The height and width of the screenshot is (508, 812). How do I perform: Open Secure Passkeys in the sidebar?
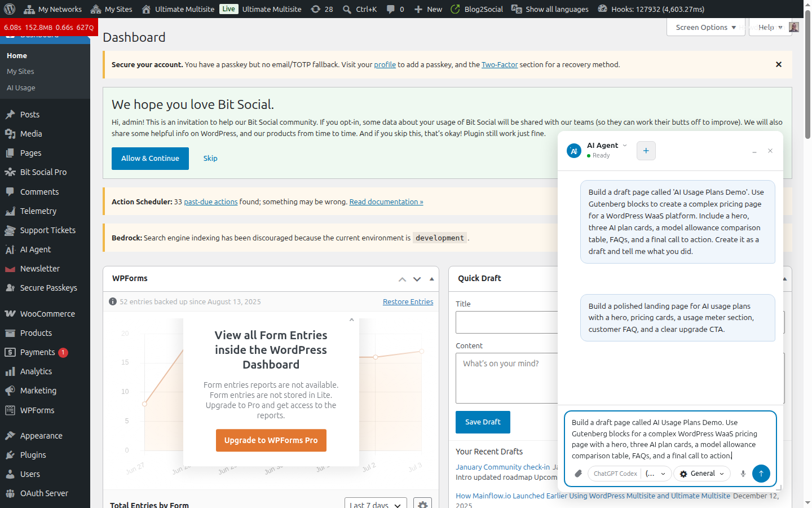pyautogui.click(x=45, y=288)
